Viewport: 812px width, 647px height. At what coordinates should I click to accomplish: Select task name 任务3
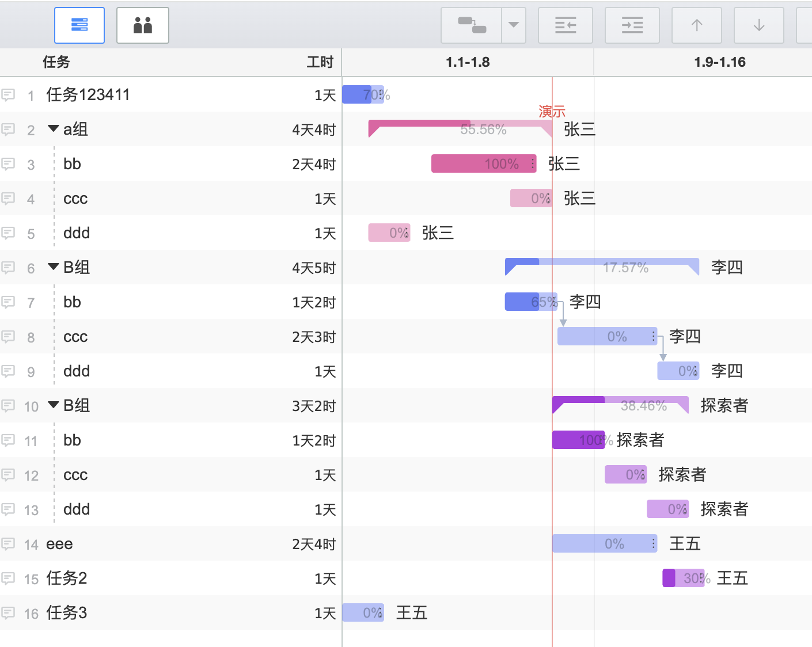[67, 612]
